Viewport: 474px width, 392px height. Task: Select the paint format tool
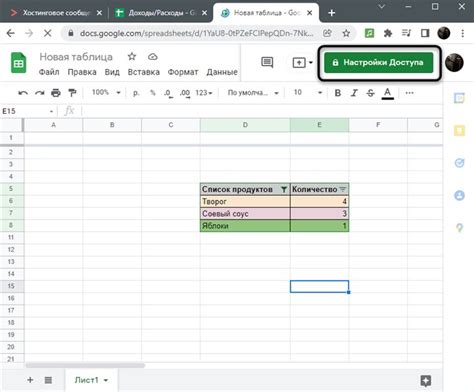tap(72, 93)
